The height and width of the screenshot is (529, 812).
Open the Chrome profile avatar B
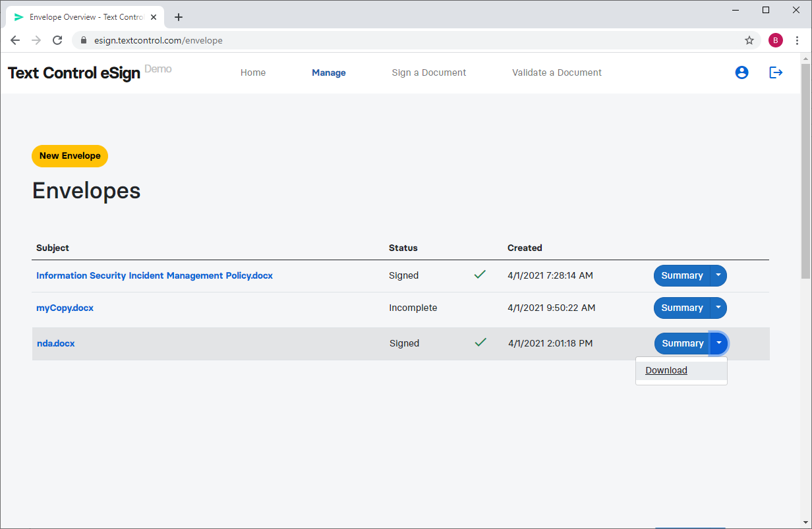click(776, 40)
